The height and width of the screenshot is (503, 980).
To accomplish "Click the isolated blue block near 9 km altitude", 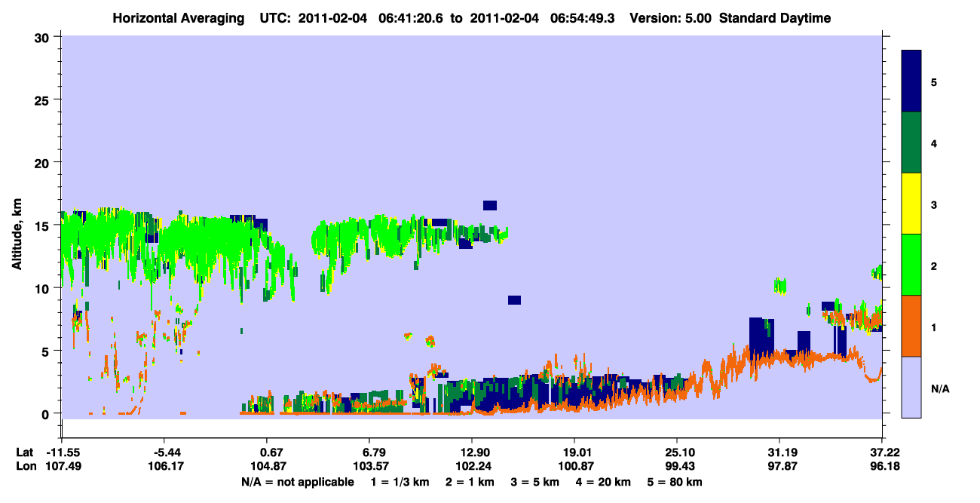I will pos(514,299).
